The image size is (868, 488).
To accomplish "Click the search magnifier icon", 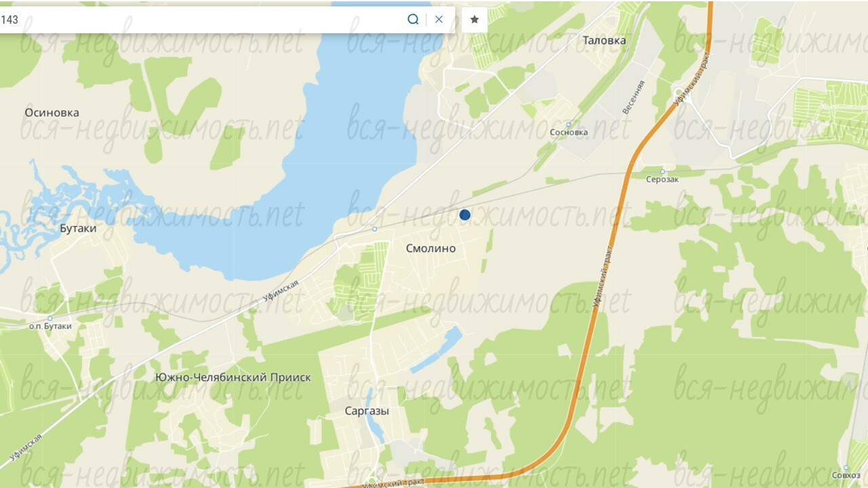I will coord(413,20).
